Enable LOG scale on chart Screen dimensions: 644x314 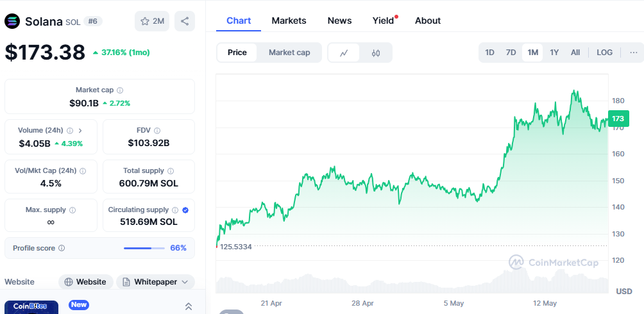point(604,53)
